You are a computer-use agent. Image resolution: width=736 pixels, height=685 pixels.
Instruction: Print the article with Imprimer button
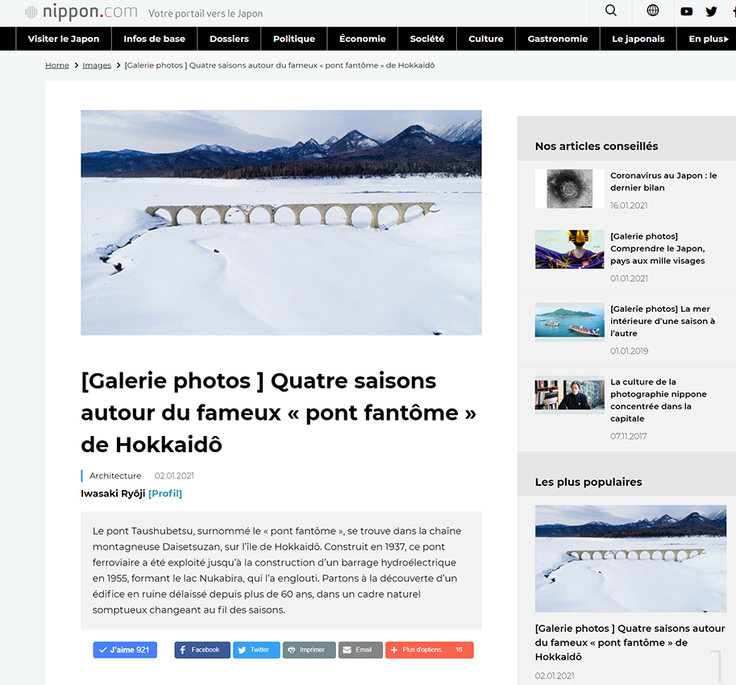(x=309, y=650)
